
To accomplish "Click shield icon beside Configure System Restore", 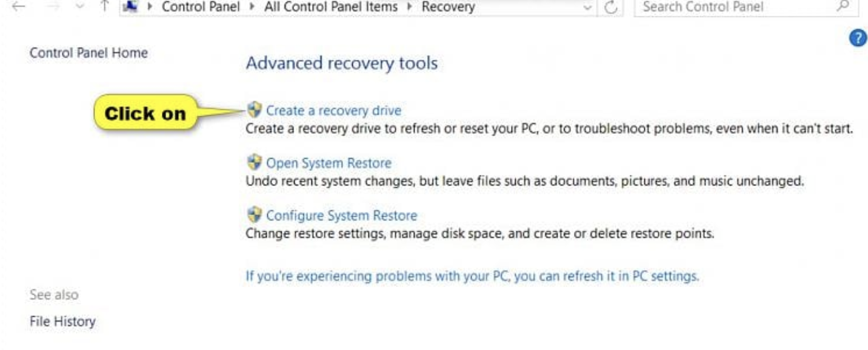I will 254,215.
